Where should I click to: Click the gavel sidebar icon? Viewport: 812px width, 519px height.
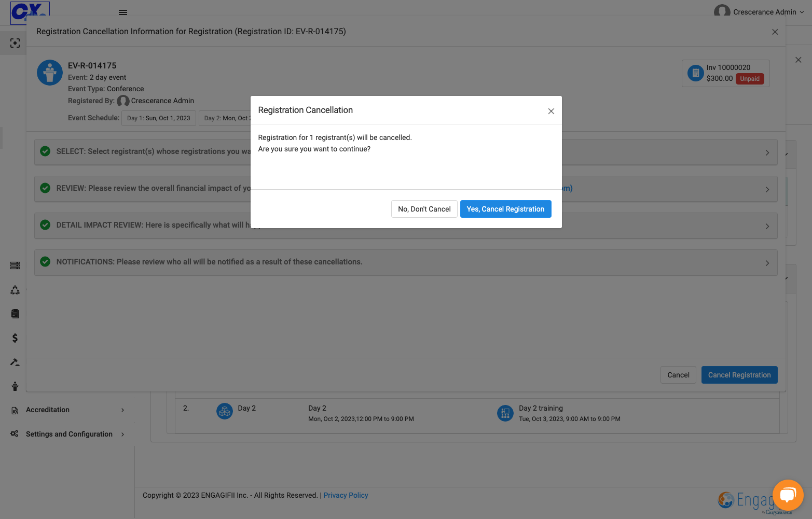pos(15,362)
